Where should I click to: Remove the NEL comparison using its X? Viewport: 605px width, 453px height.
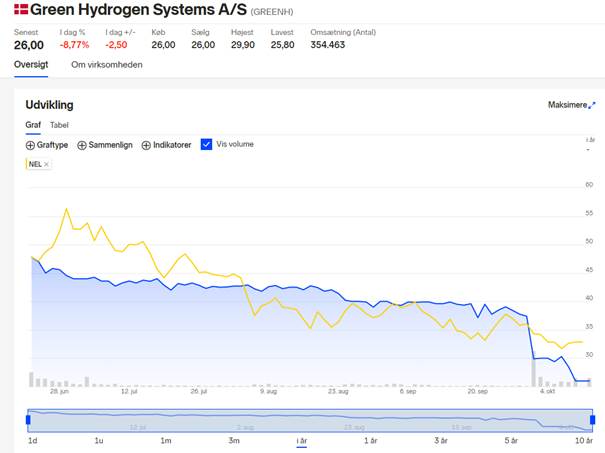pos(46,164)
